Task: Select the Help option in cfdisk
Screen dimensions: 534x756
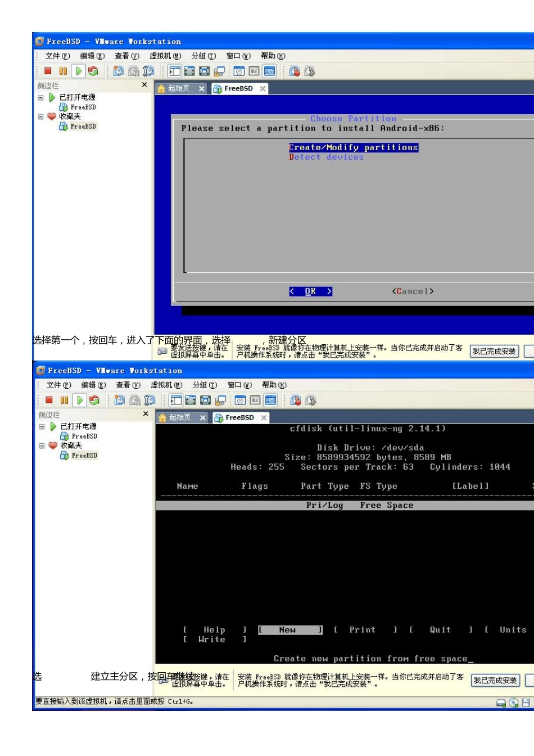Action: [x=215, y=630]
